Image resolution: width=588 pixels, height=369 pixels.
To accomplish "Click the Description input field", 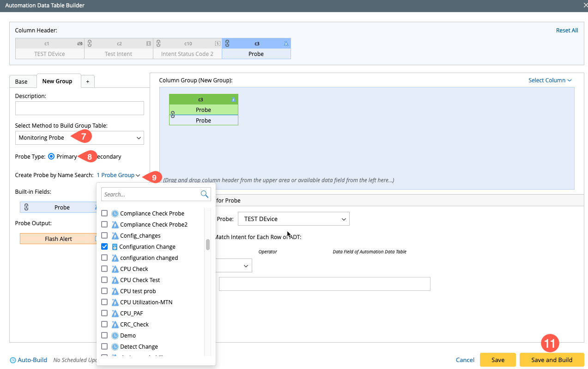I will (79, 108).
